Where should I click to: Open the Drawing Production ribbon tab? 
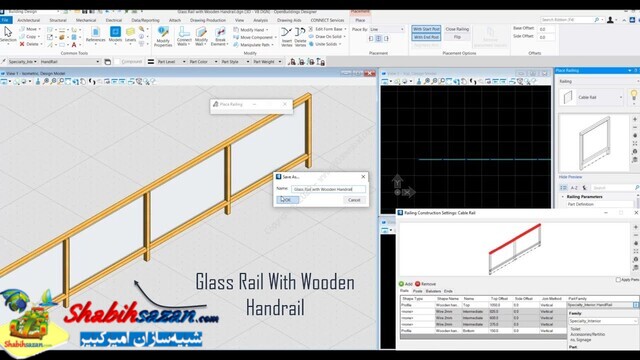(x=208, y=20)
